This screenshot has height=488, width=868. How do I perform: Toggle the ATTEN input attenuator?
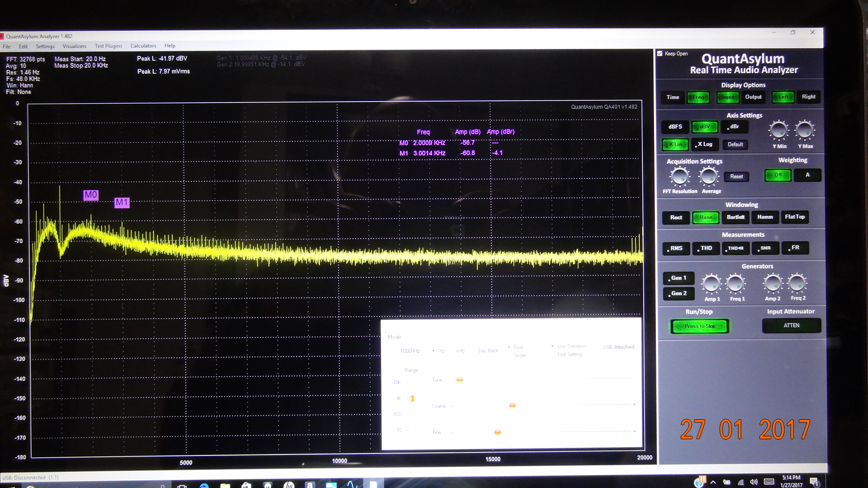click(x=791, y=326)
